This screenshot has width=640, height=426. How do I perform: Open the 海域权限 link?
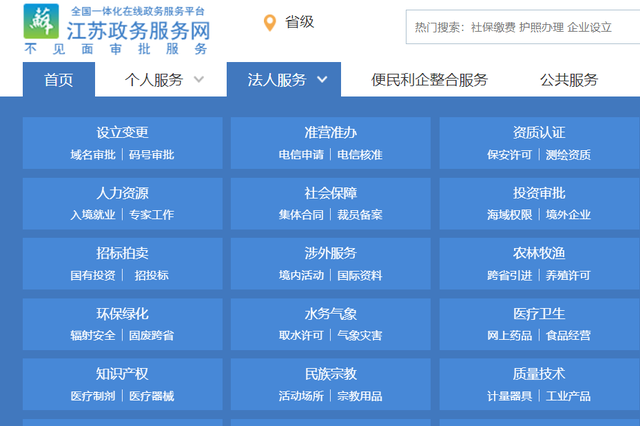tap(510, 215)
